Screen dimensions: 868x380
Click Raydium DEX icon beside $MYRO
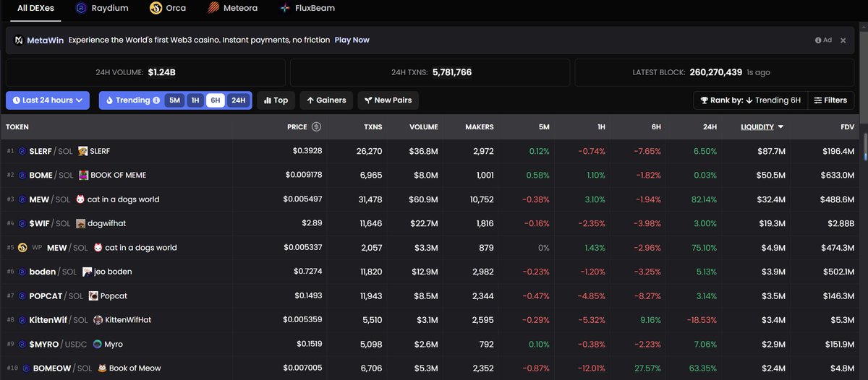coord(22,344)
